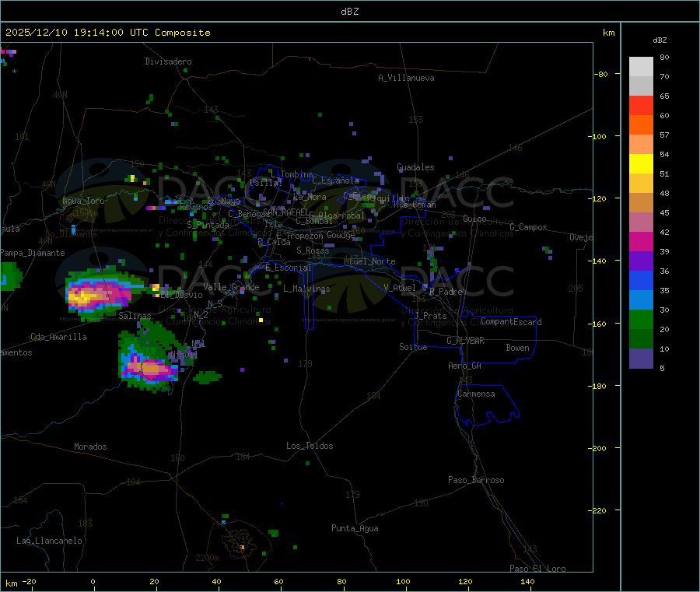The width and height of the screenshot is (700, 592).
Task: Click the El_Dosvio map label
Action: click(x=181, y=295)
